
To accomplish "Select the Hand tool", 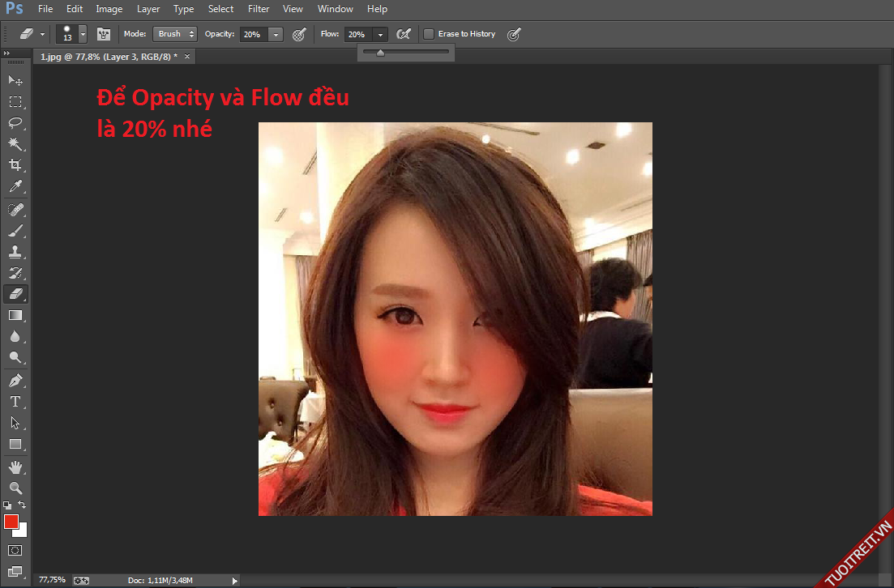I will (15, 467).
